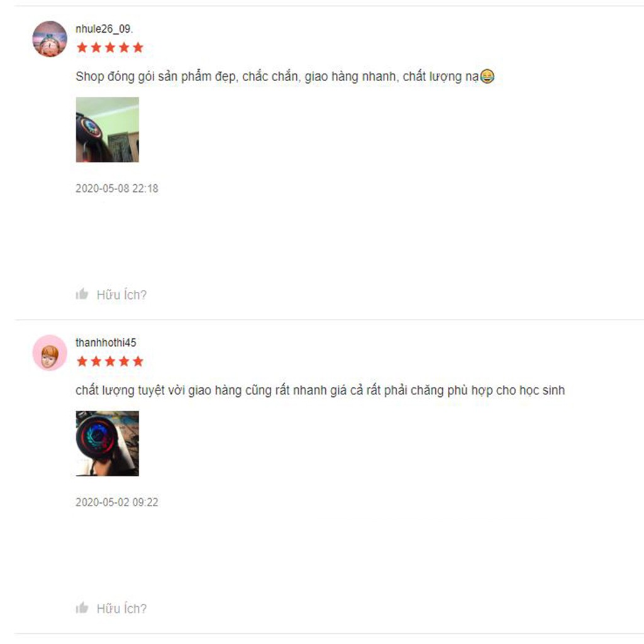Click the fifth star of nhule26_09's rating
The image size is (644, 644).
coord(138,48)
